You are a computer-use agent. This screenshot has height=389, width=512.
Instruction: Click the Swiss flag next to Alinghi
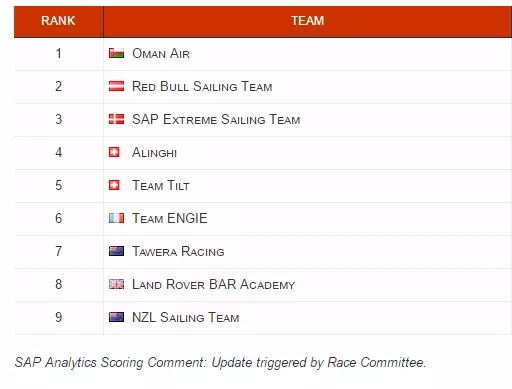[x=114, y=152]
